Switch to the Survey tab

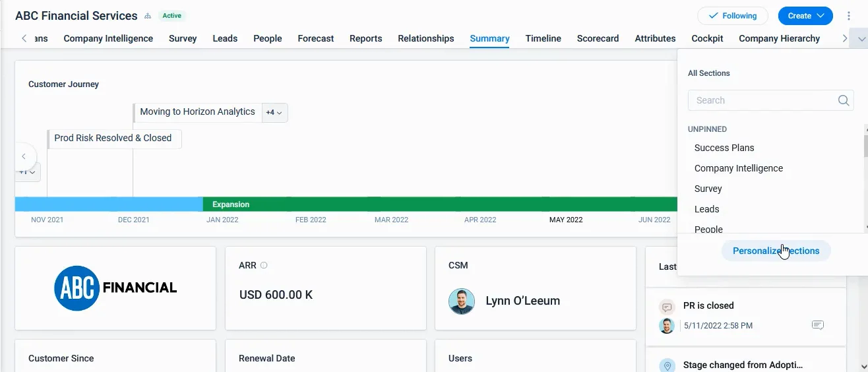point(183,38)
